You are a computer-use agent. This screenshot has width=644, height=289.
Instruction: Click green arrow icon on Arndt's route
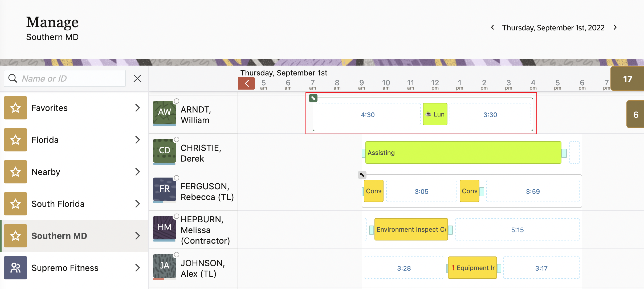[313, 98]
